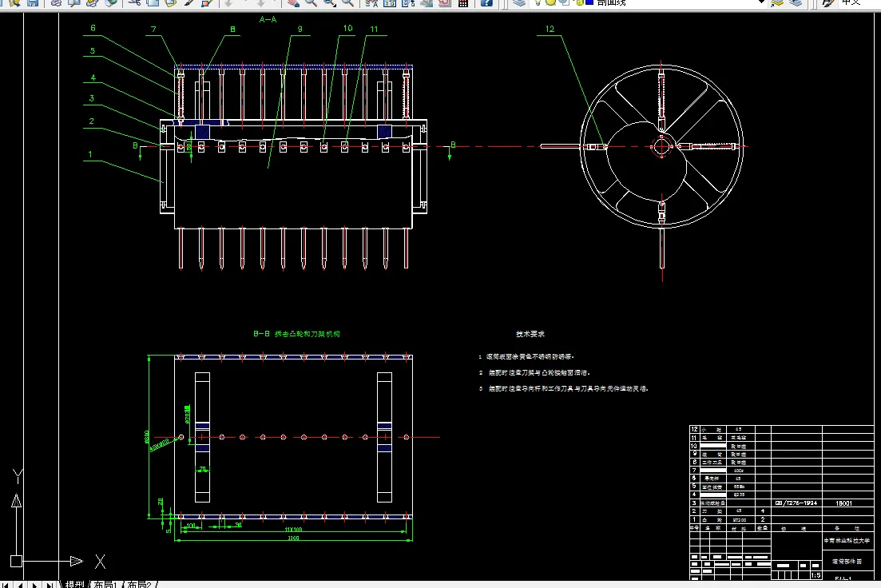Click the Layer Previous icon
881x588 pixels.
coord(796,3)
